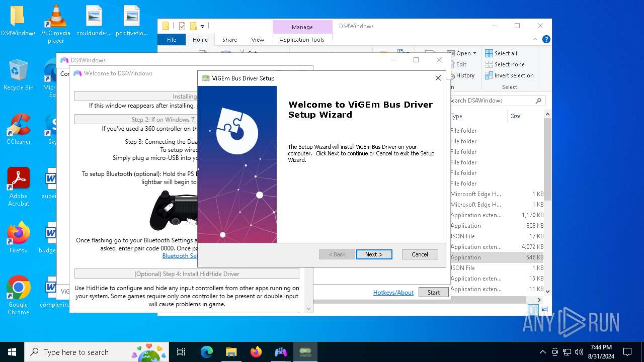Switch to the Share ribbon tab
The width and height of the screenshot is (644, 362).
pos(229,40)
